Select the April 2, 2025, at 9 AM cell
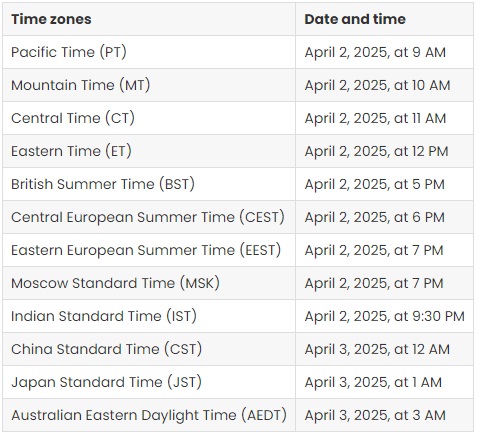477x434 pixels. click(384, 52)
